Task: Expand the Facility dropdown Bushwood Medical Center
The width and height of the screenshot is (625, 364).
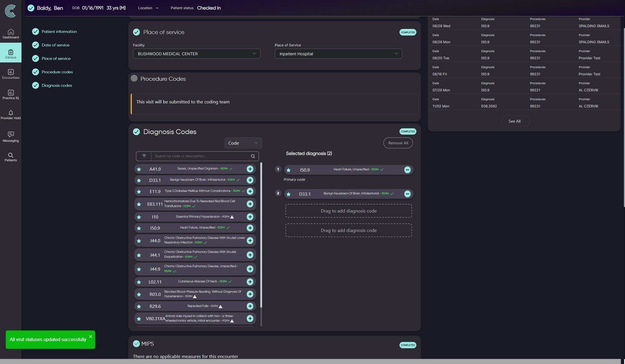Action: (x=197, y=54)
